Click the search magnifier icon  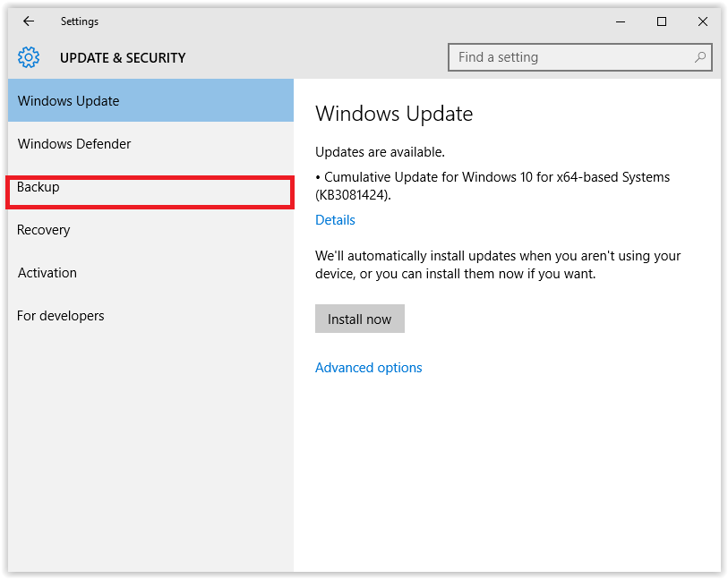(x=700, y=57)
